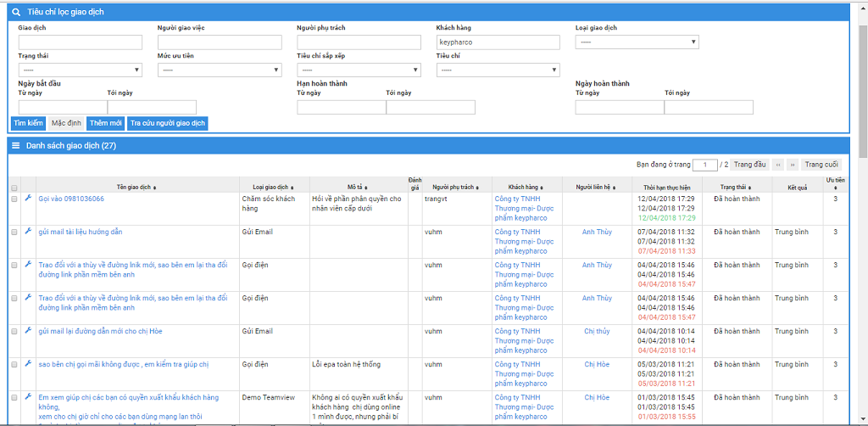Sort by 'Mô tả' column header
Viewport: 868px width, 426px height.
[x=359, y=188]
